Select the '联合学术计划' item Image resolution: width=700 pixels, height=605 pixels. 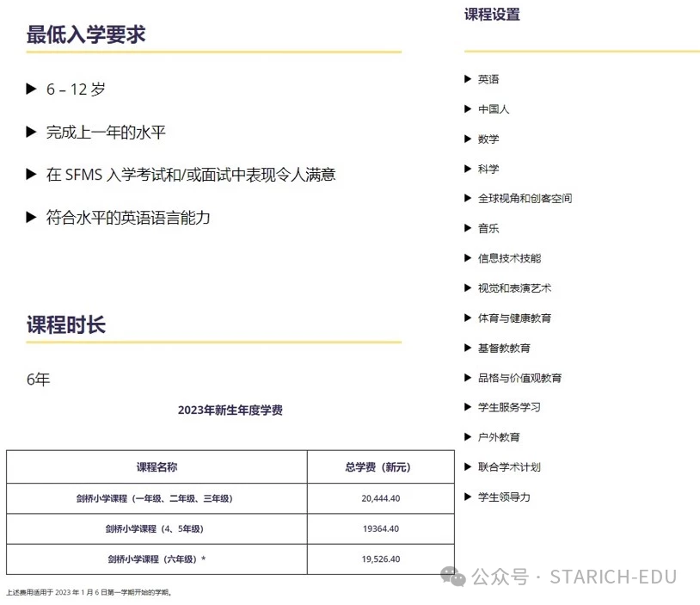509,467
